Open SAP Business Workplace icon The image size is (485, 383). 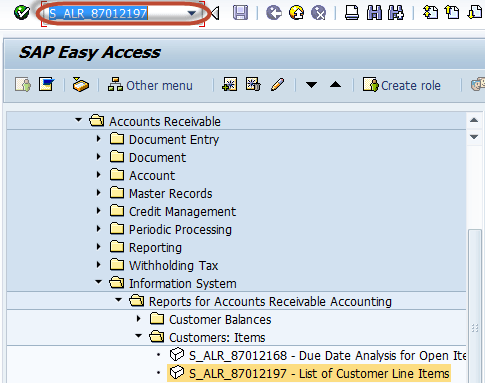[81, 85]
